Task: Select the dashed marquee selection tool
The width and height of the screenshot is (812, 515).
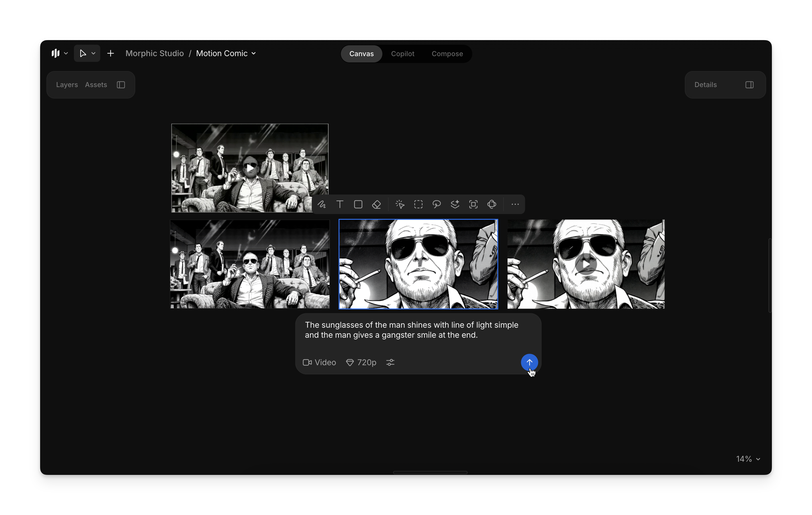Action: tap(418, 204)
